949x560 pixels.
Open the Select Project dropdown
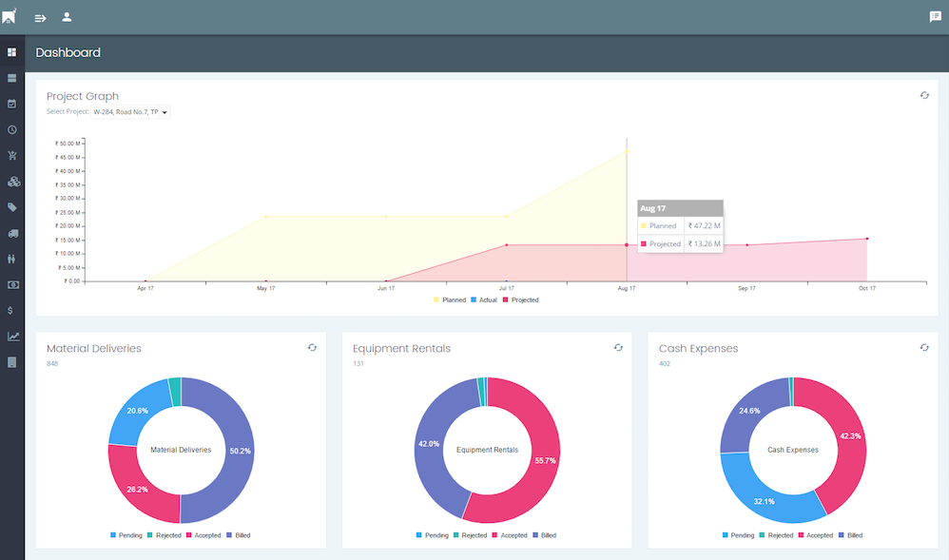[131, 112]
